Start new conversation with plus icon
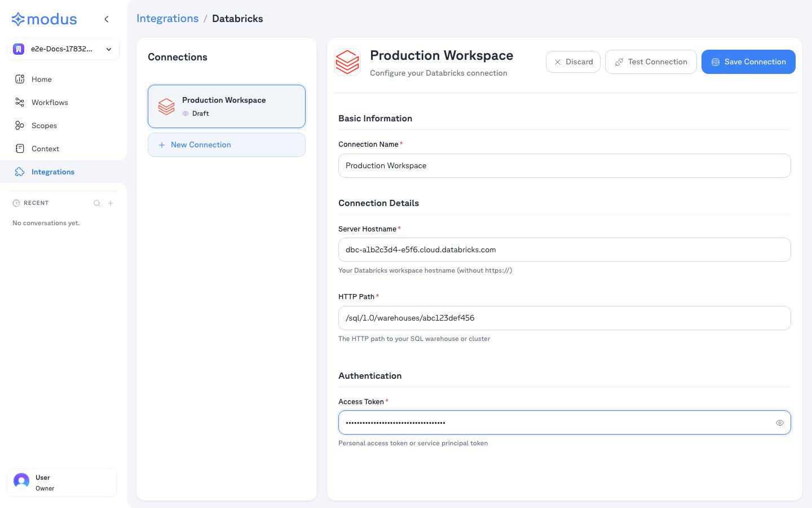Image resolution: width=812 pixels, height=508 pixels. [111, 203]
